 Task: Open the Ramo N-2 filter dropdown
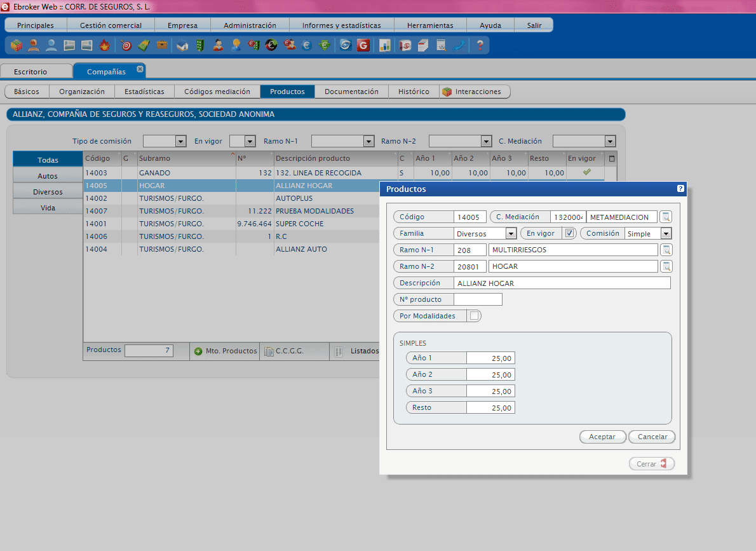486,141
